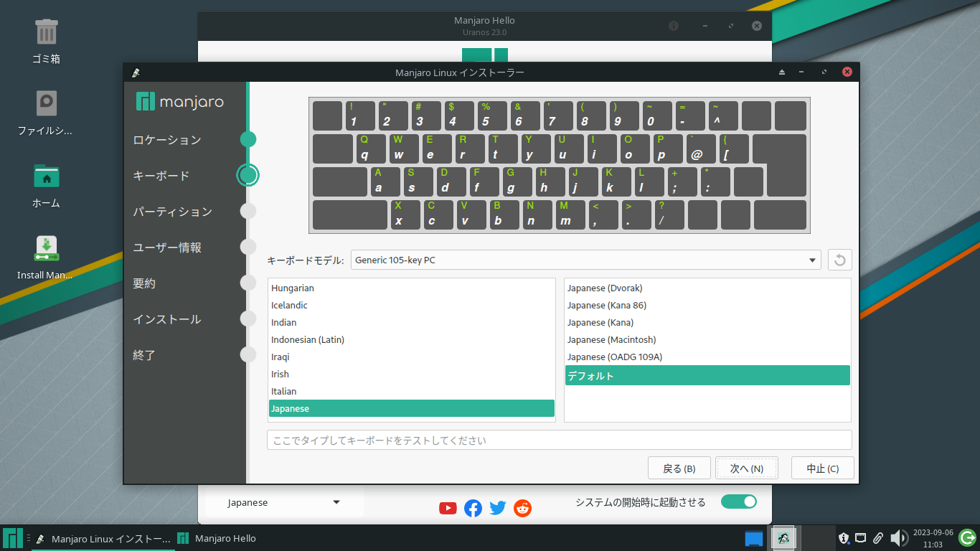Click the manjaro logo in installer sidebar

tap(179, 102)
